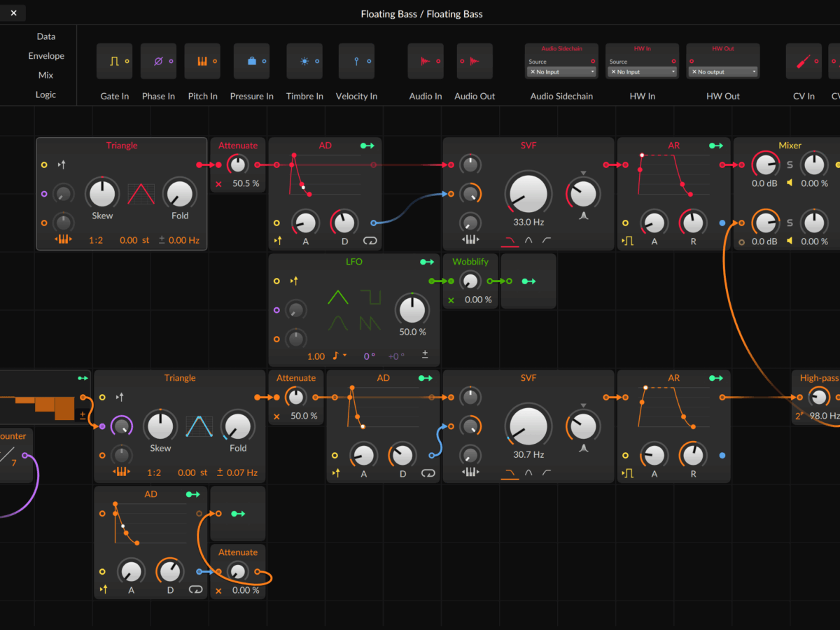Solo the red Mixer channel
This screenshot has height=630, width=840.
(x=790, y=165)
